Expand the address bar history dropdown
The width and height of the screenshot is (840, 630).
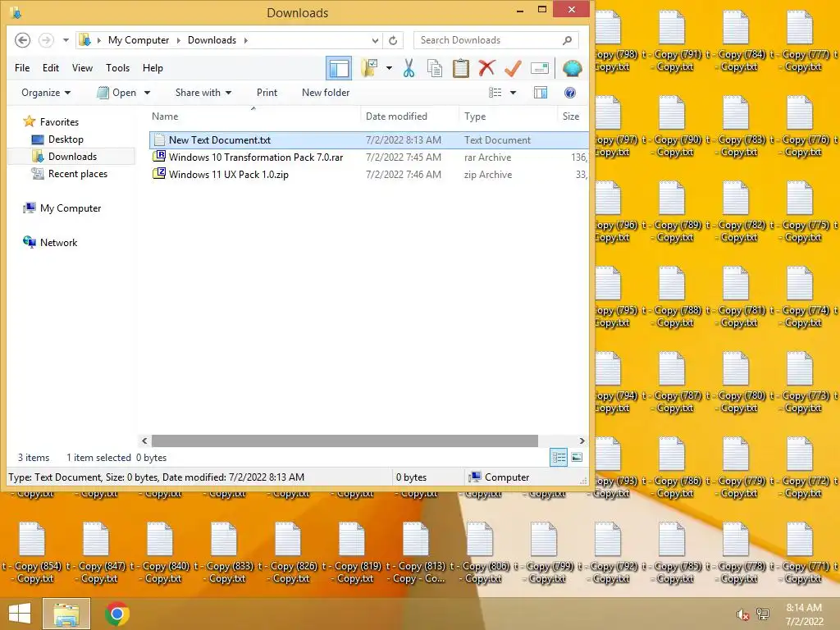click(x=376, y=40)
